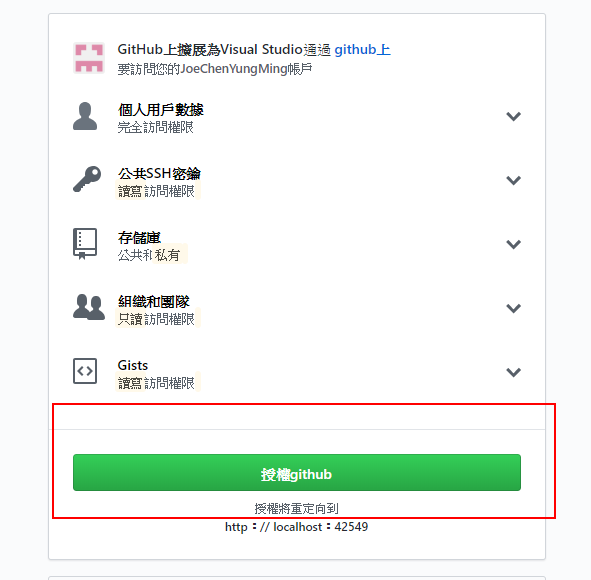Expand the Gists permission chevron

(x=513, y=373)
